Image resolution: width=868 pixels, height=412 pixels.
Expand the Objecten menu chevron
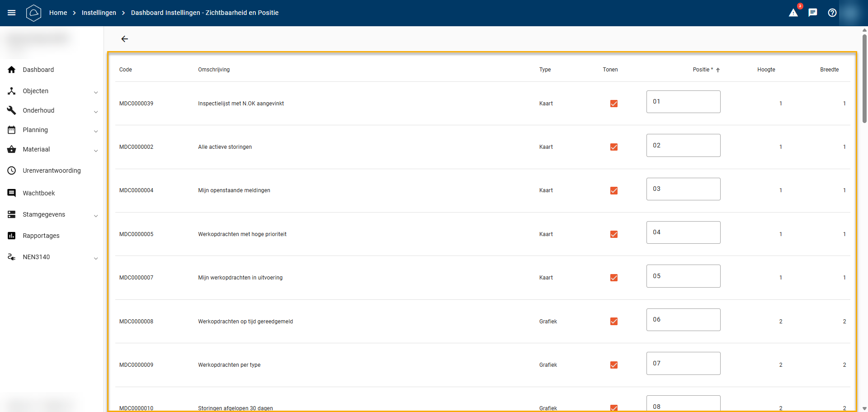click(x=96, y=92)
